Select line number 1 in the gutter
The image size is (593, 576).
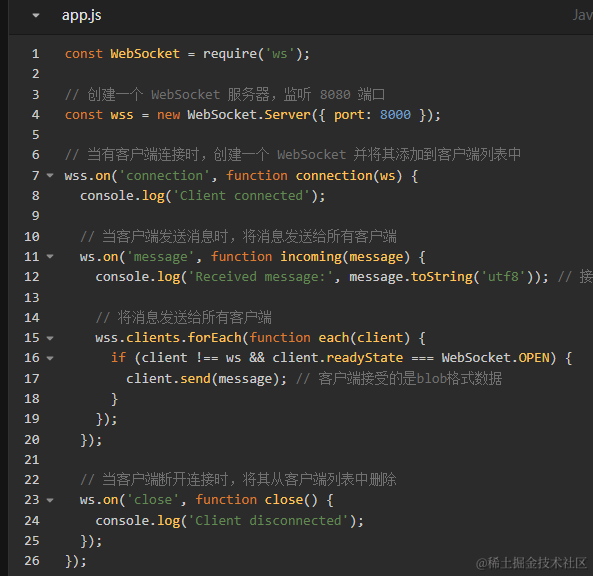click(x=36, y=54)
